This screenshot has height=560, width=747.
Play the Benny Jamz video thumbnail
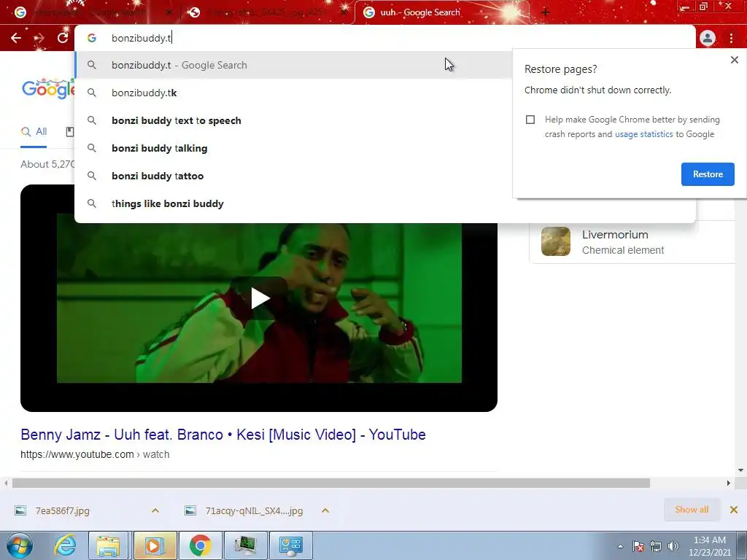pos(259,298)
